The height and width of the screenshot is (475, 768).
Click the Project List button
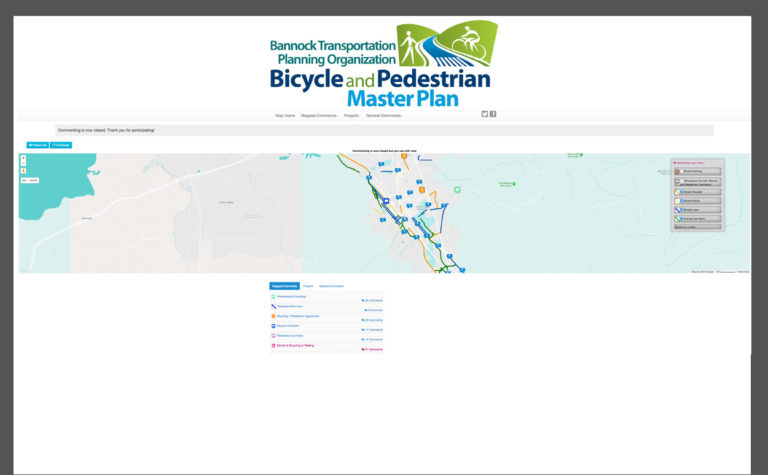[x=37, y=145]
